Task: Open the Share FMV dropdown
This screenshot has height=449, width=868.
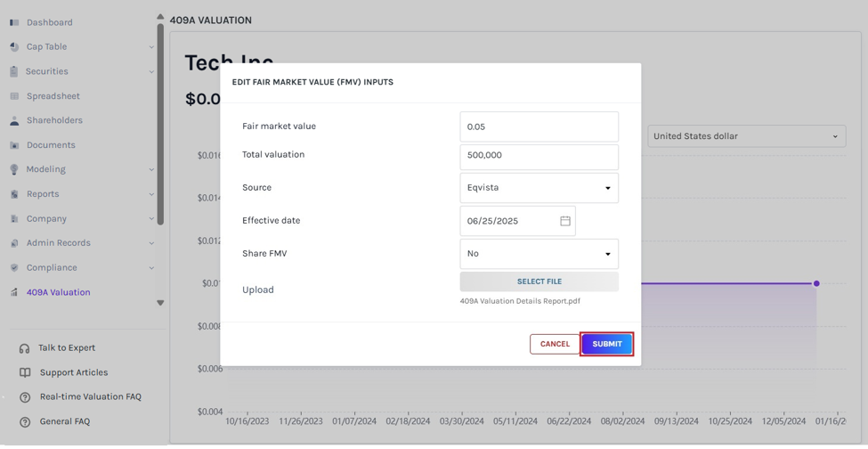Action: [x=539, y=254]
